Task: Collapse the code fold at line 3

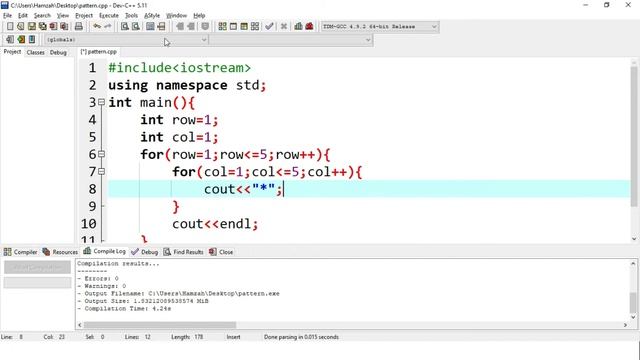Action: pos(101,102)
